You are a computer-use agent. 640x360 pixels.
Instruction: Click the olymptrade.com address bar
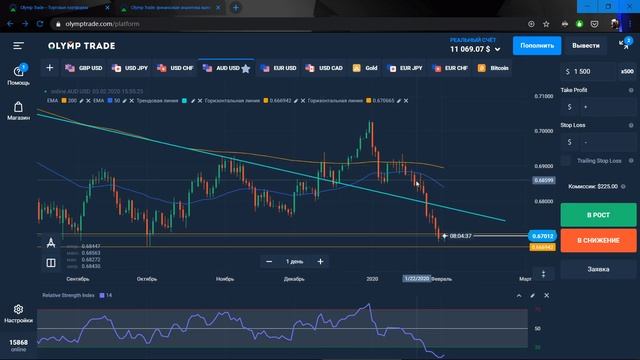coord(286,24)
